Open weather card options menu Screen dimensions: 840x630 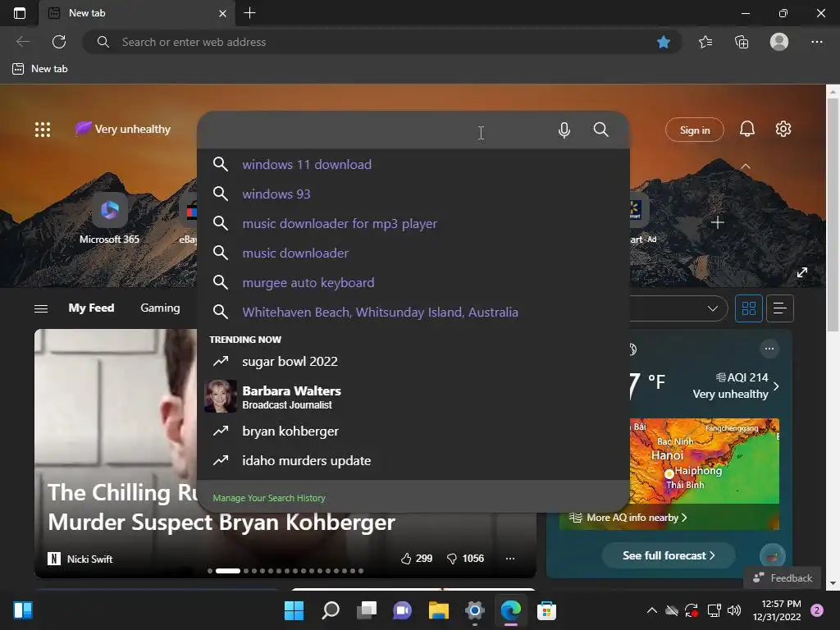pyautogui.click(x=769, y=349)
